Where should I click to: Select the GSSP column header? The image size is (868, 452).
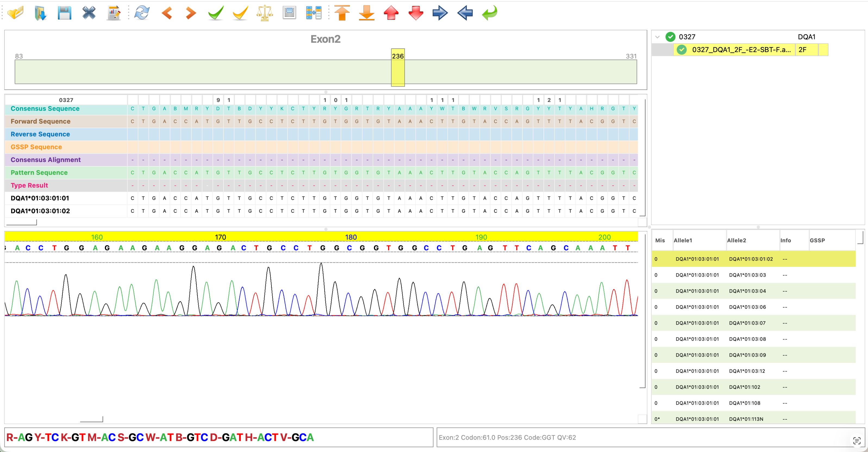tap(817, 240)
